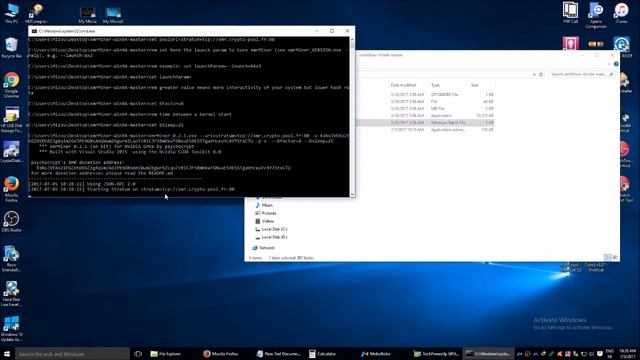This screenshot has width=640, height=360.
Task: Open the Revo Uninstaller desktop shortcut
Action: [x=11, y=258]
